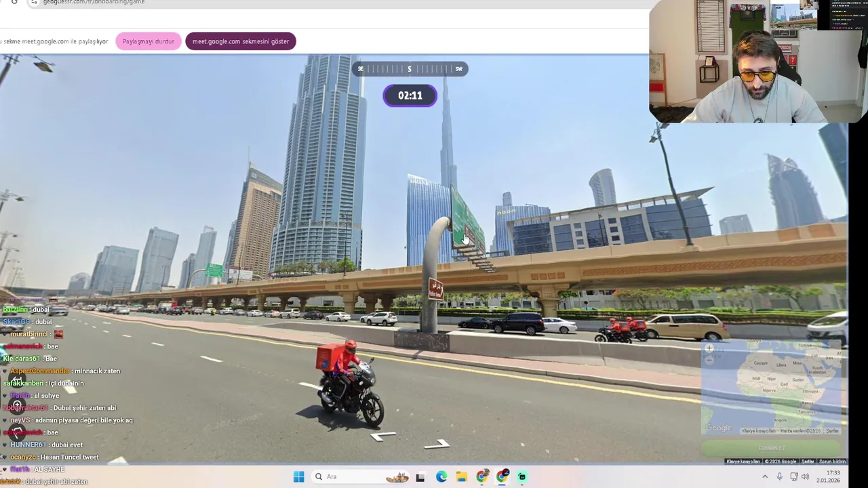
Task: Zoom out on the guess map
Action: (x=709, y=360)
